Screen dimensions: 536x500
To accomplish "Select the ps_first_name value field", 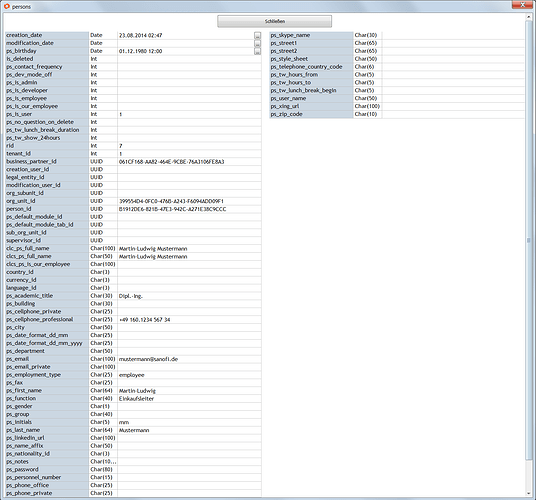I will (x=189, y=390).
